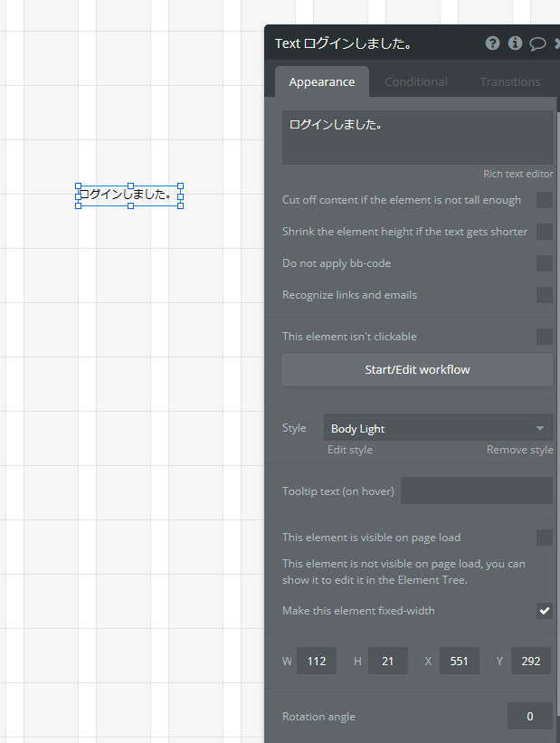Open the Body Light style dropdown

[x=438, y=428]
